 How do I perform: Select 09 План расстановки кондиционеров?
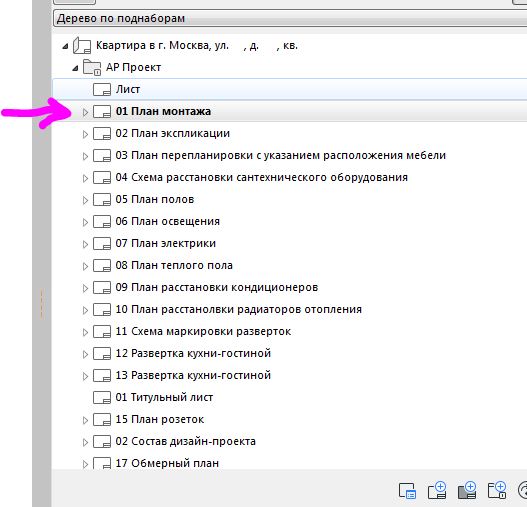click(x=217, y=287)
